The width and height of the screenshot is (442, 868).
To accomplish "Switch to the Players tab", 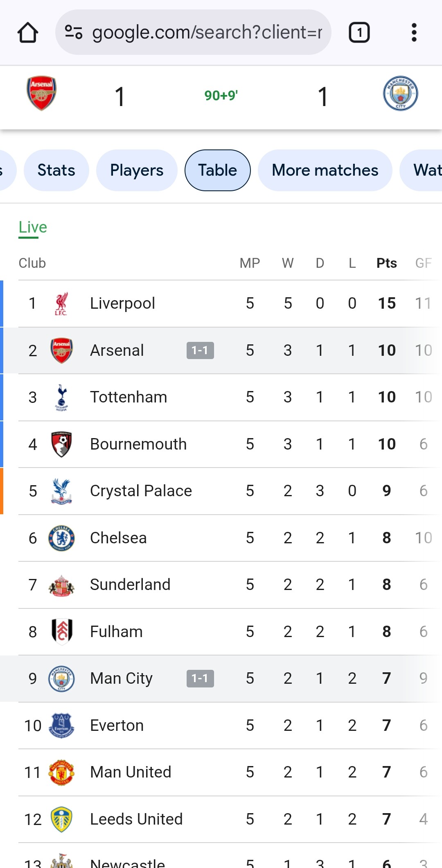I will (x=137, y=170).
